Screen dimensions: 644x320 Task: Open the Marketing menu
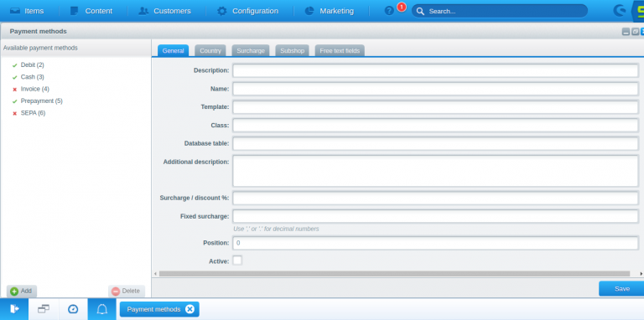pyautogui.click(x=330, y=11)
